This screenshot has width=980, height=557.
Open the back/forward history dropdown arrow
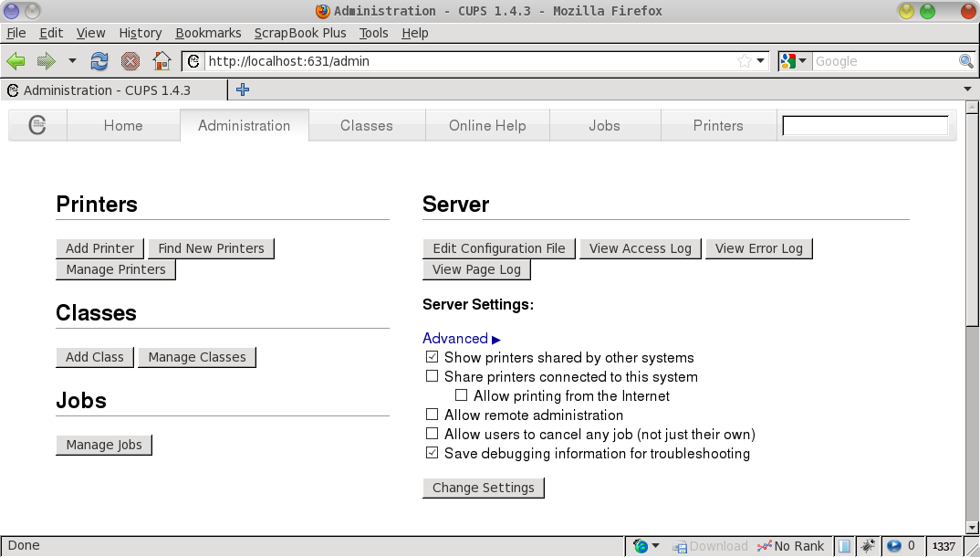[72, 61]
